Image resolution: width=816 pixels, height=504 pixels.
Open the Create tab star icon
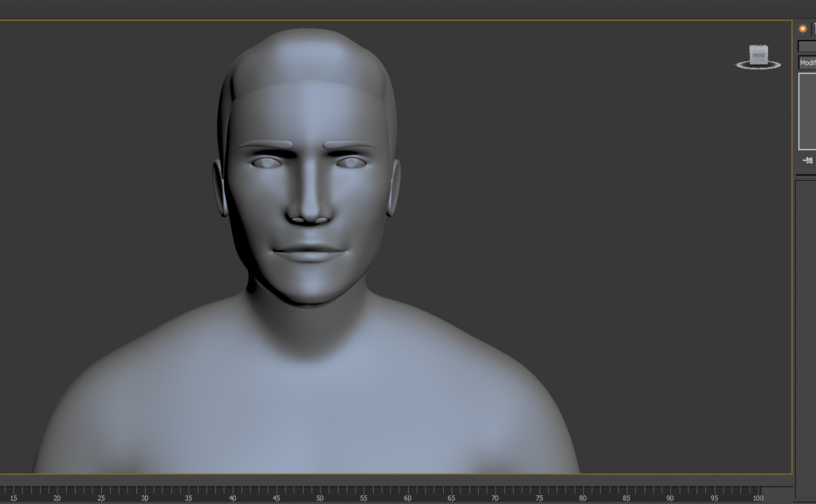pyautogui.click(x=802, y=29)
